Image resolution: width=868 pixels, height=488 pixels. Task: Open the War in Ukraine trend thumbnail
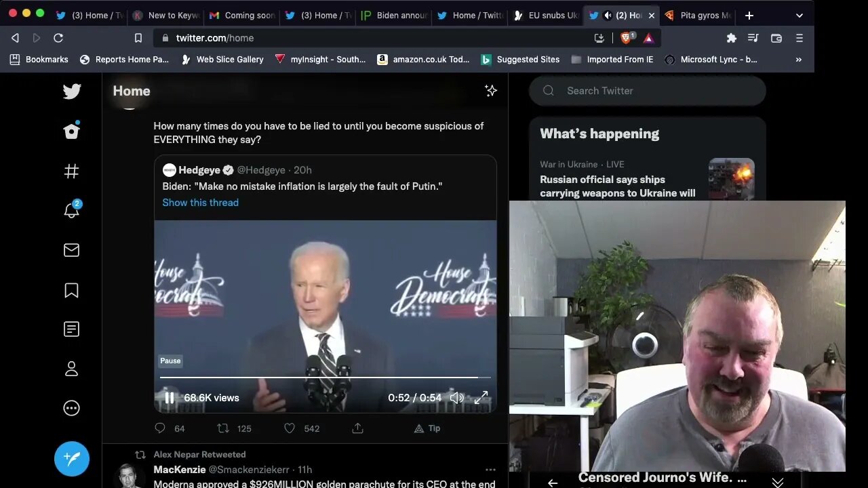(x=732, y=179)
